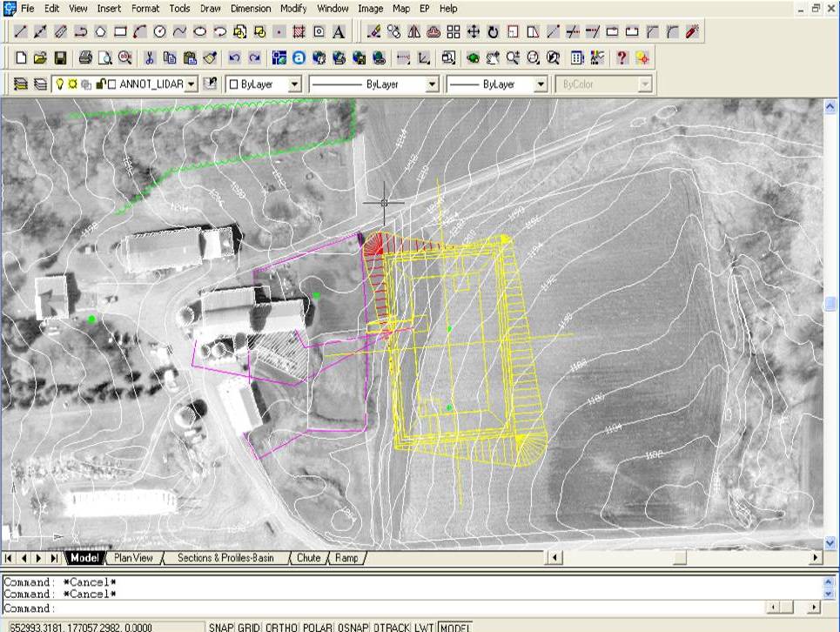The height and width of the screenshot is (632, 840).
Task: Select the Line draw tool
Action: coord(21,32)
